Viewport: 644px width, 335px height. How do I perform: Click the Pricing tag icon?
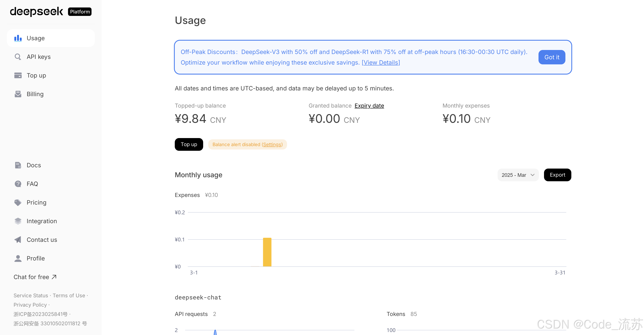[18, 203]
